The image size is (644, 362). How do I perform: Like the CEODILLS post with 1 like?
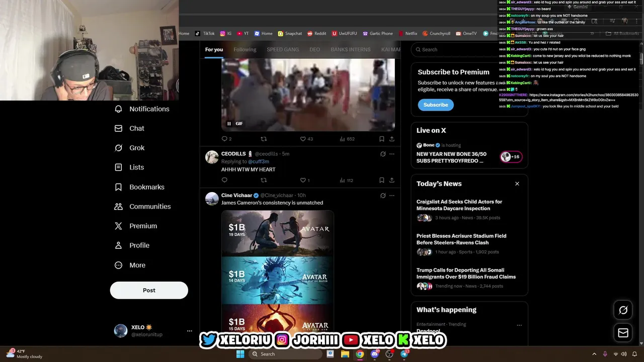pyautogui.click(x=304, y=180)
